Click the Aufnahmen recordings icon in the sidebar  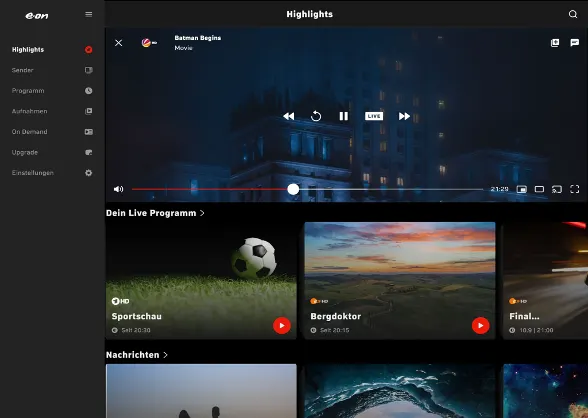[88, 111]
